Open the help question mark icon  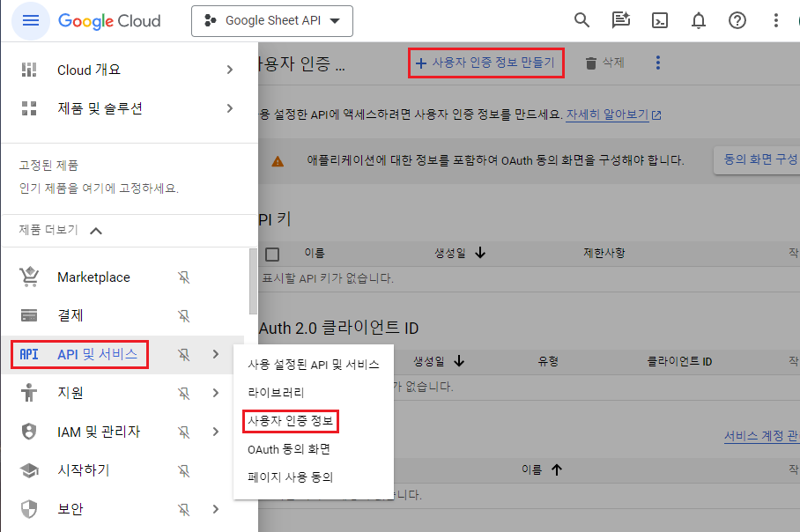(x=737, y=20)
